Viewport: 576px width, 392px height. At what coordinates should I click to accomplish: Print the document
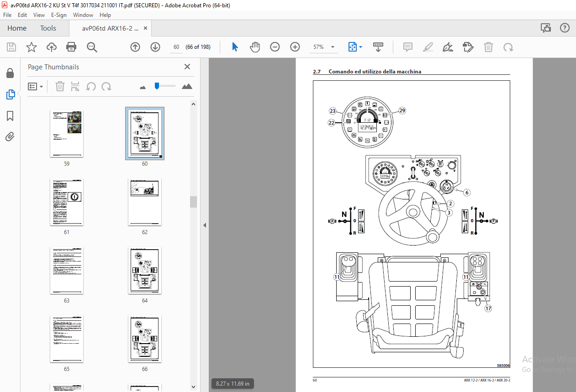click(x=71, y=47)
